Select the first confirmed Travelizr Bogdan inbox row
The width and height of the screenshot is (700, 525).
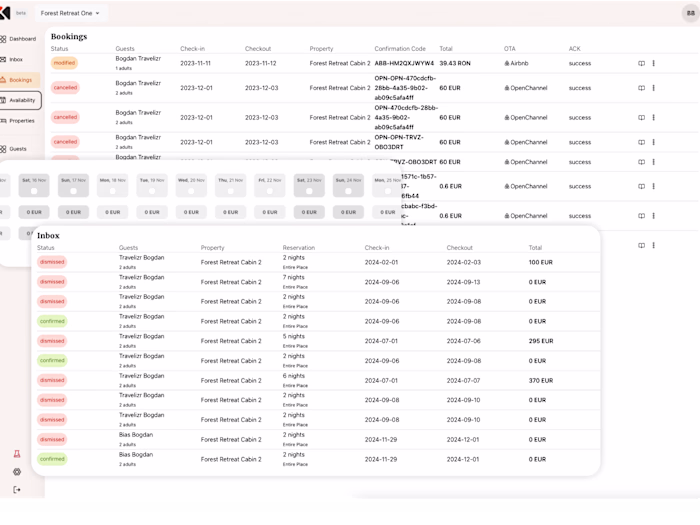318,321
